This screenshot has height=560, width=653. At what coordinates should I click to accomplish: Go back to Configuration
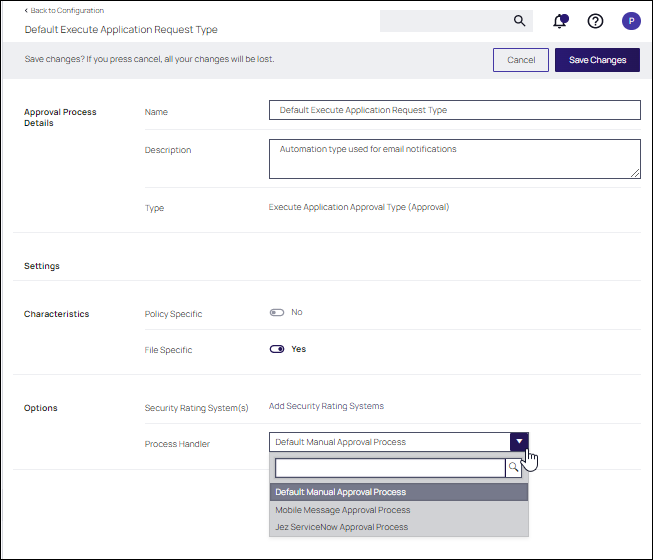(64, 10)
